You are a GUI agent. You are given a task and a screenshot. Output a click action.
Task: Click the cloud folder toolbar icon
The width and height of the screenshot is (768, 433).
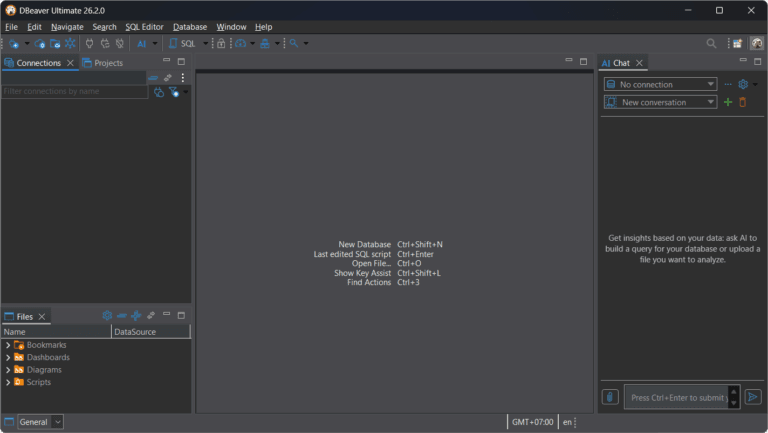tap(55, 44)
